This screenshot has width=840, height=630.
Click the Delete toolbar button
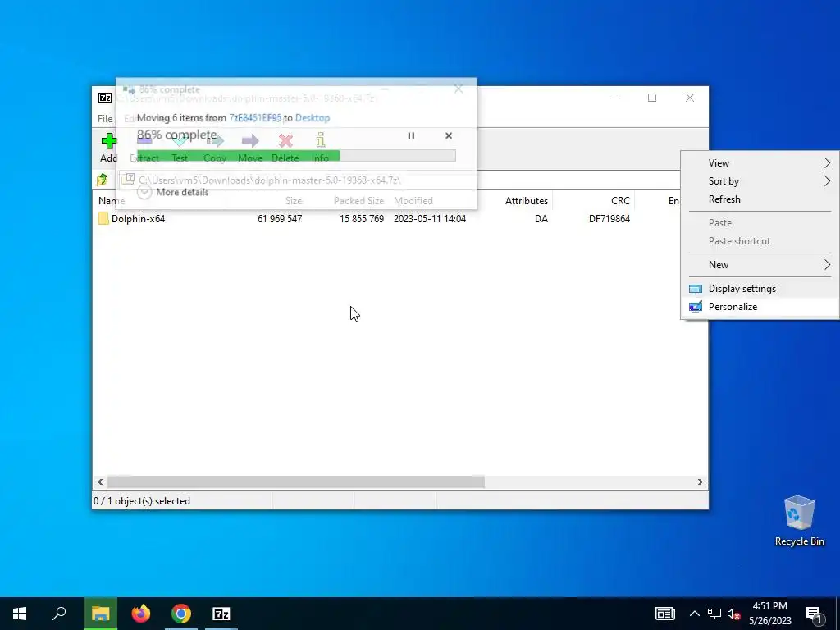coord(285,148)
